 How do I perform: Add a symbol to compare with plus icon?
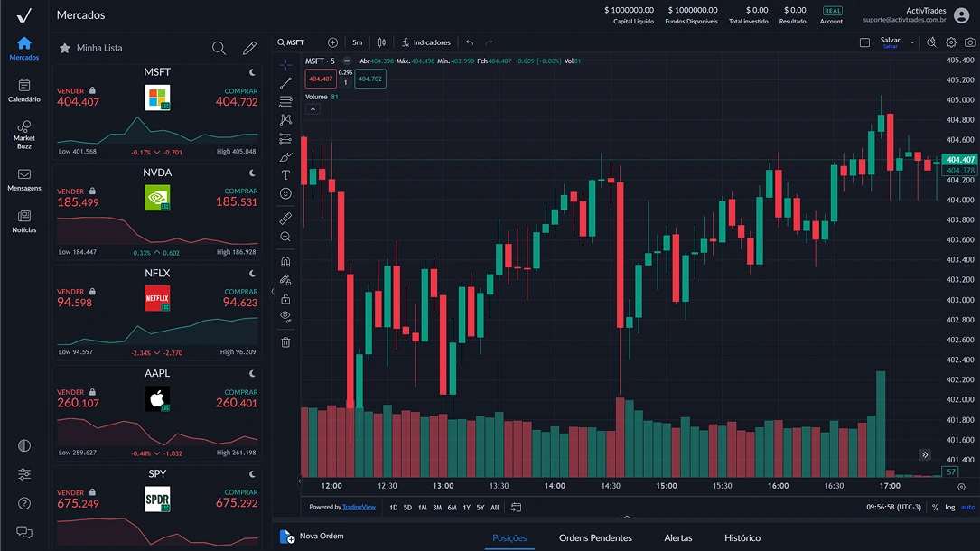pos(332,42)
